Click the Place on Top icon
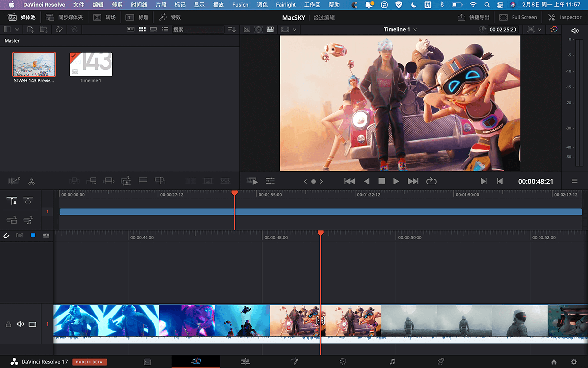 (x=143, y=181)
